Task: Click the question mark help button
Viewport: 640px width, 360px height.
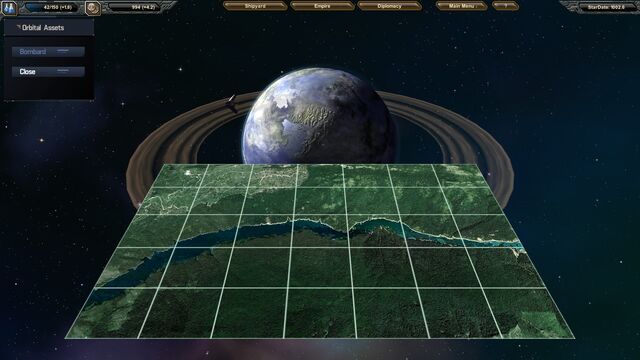Action: (x=505, y=6)
